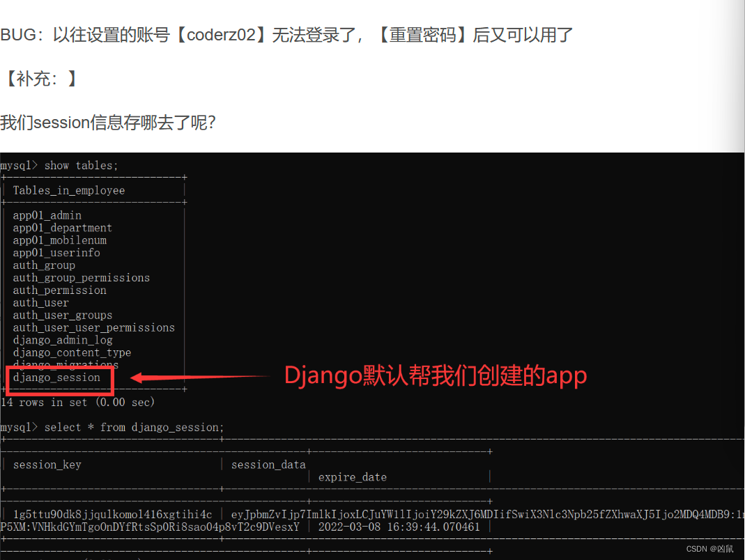Viewport: 745px width, 560px height.
Task: Click the auth_user_user_permissions table row
Action: (x=93, y=328)
